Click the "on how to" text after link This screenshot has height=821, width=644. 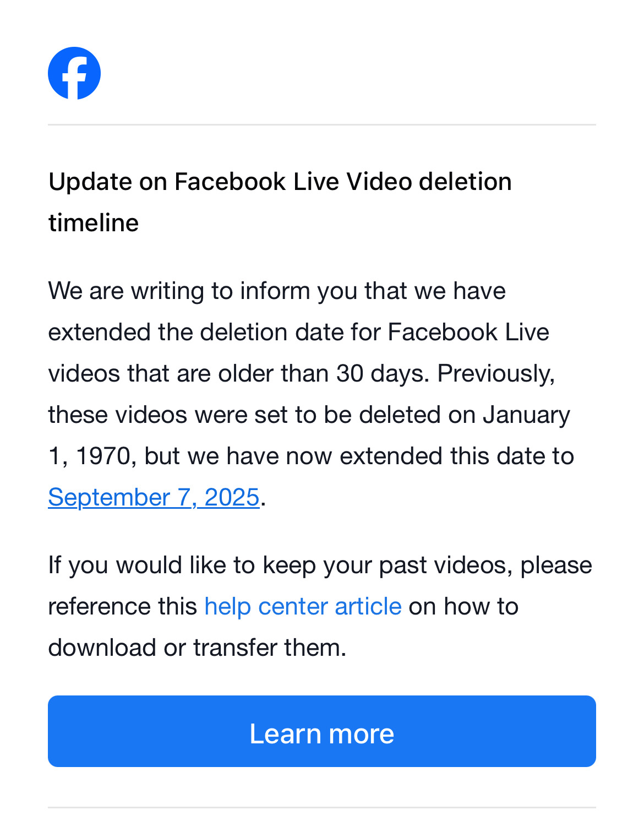463,606
